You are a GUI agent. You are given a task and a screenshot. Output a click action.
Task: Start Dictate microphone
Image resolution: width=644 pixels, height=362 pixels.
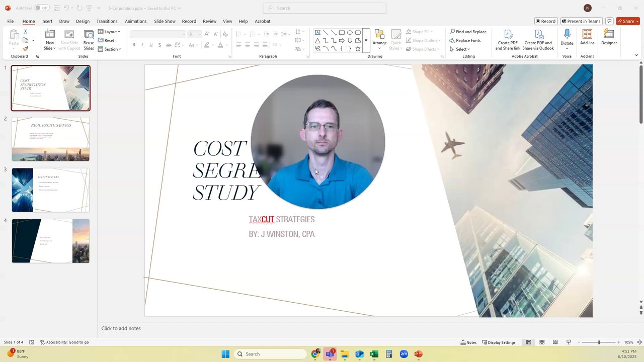567,34
